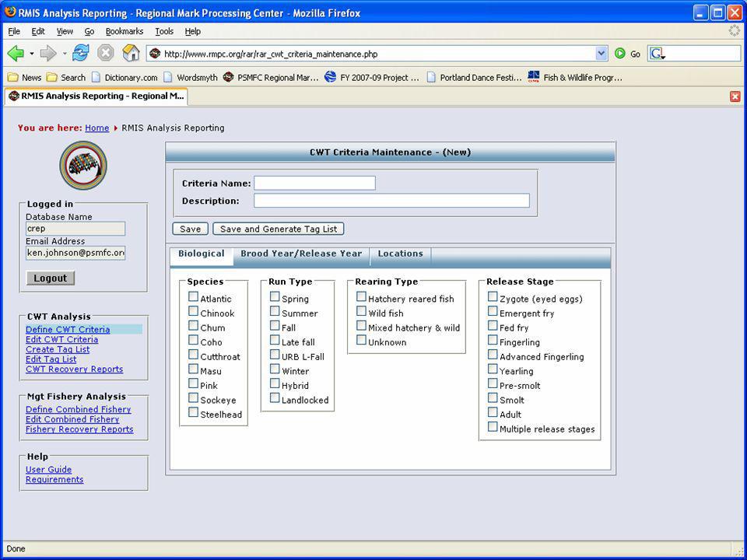
Task: Click the green Go button icon
Action: pyautogui.click(x=620, y=54)
